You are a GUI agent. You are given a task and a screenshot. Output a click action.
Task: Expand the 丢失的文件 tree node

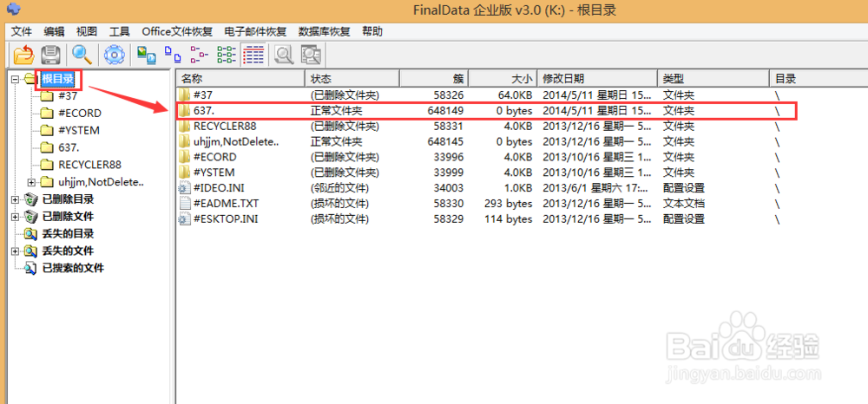pos(15,251)
